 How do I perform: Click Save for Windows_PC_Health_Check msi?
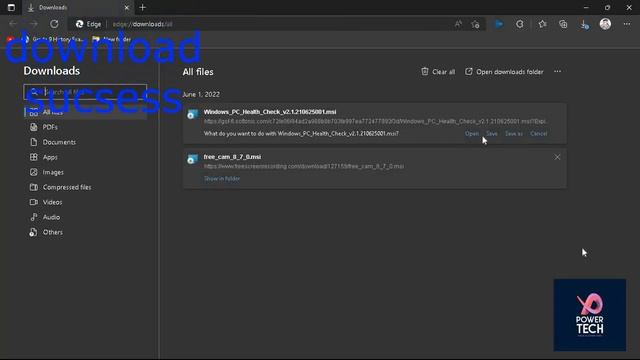[x=492, y=133]
